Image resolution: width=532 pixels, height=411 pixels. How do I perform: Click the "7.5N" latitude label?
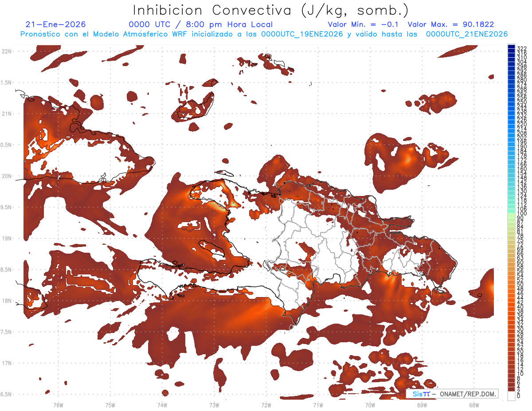pos(7,332)
